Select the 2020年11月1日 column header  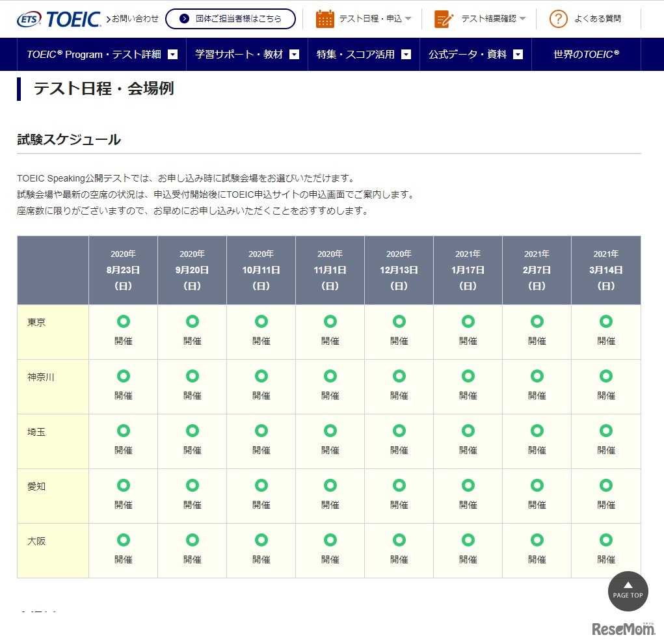pos(330,269)
